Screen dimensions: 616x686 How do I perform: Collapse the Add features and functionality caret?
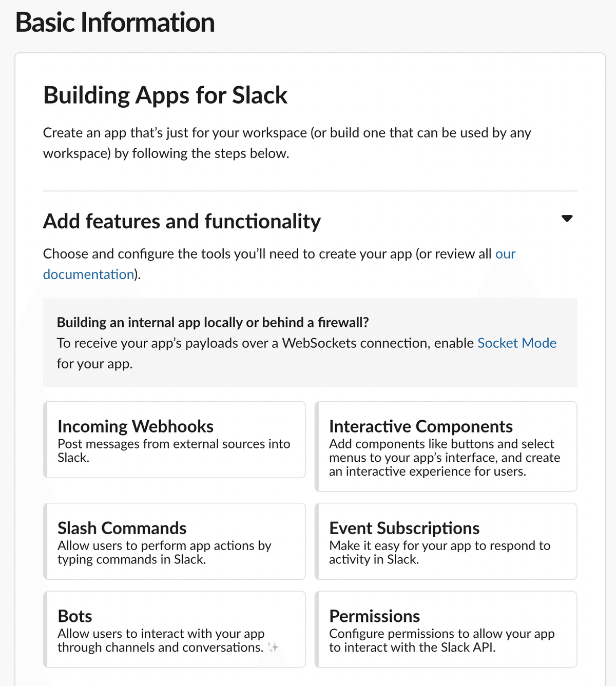(x=567, y=219)
